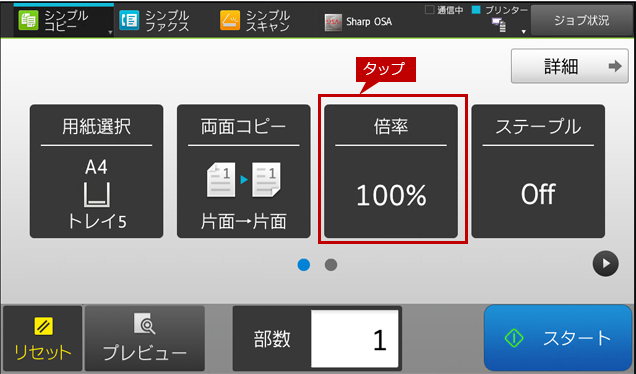Switch to Simple Fax (シンプルファクス) mode
The height and width of the screenshot is (374, 636).
pos(154,21)
